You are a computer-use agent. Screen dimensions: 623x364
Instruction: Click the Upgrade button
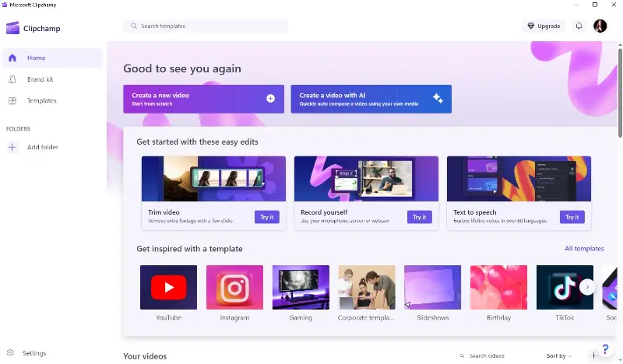(x=544, y=26)
